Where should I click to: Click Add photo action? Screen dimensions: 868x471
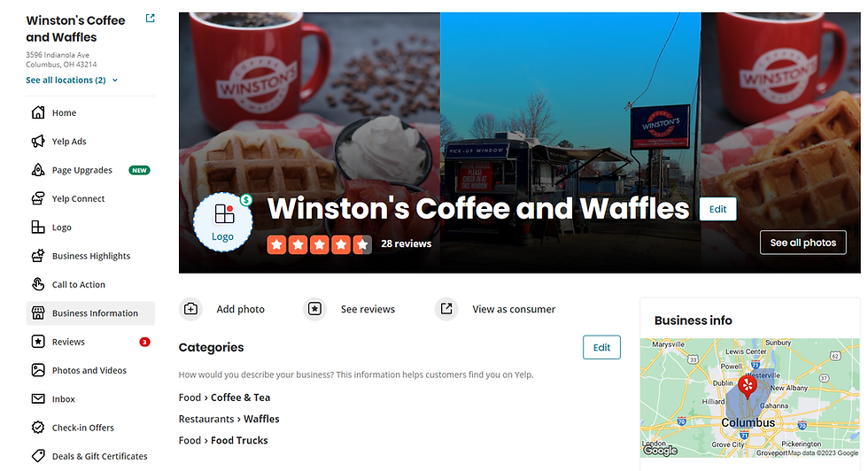pos(222,309)
